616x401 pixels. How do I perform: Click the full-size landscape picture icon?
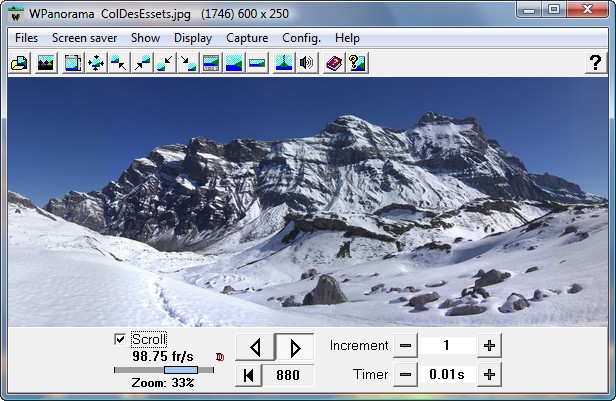coord(234,63)
